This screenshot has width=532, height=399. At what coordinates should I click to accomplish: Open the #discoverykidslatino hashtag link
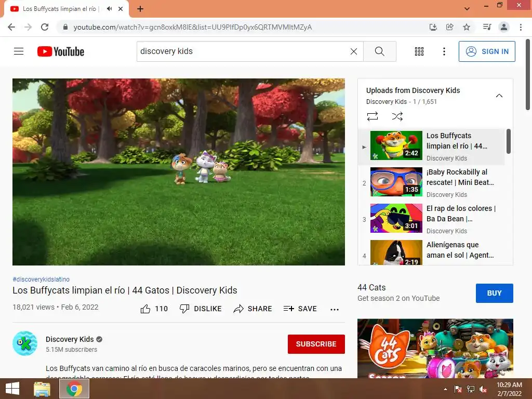point(41,279)
